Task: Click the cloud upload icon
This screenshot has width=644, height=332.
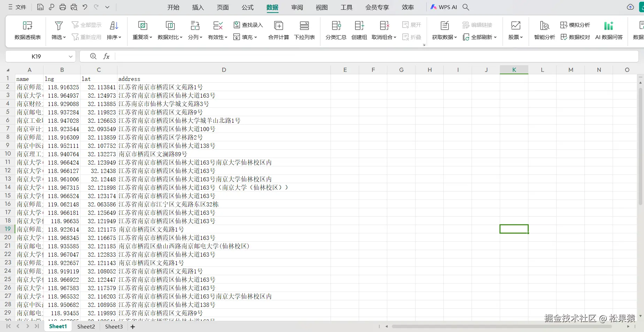Action: tap(630, 7)
